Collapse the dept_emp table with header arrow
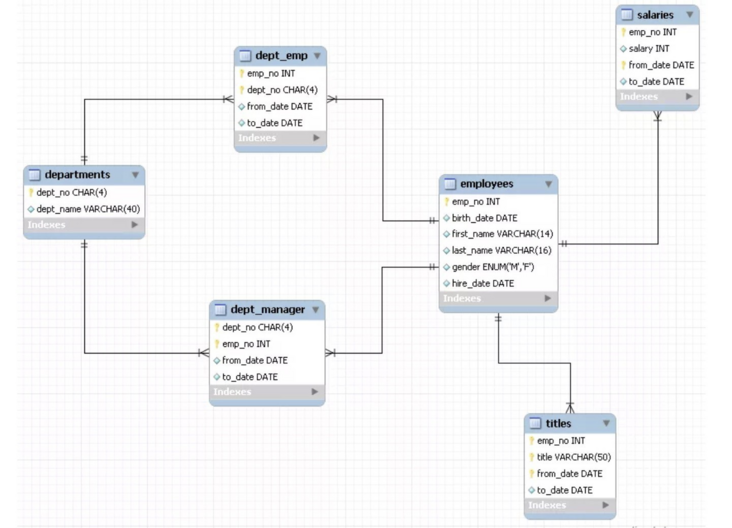This screenshot has width=732, height=528. pos(317,56)
